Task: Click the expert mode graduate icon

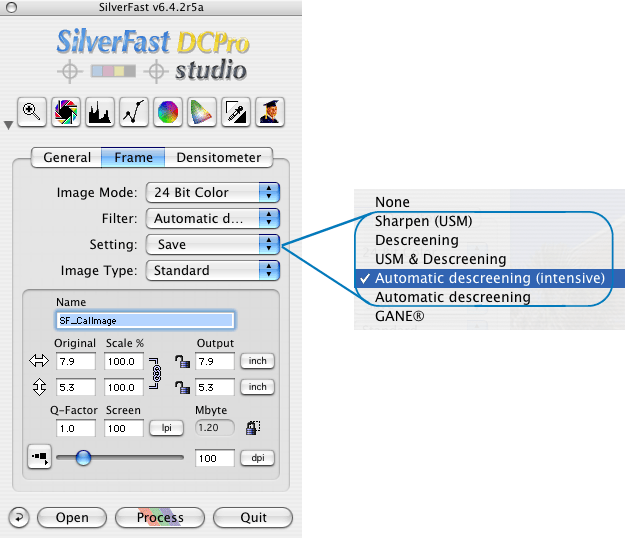Action: coord(270,111)
